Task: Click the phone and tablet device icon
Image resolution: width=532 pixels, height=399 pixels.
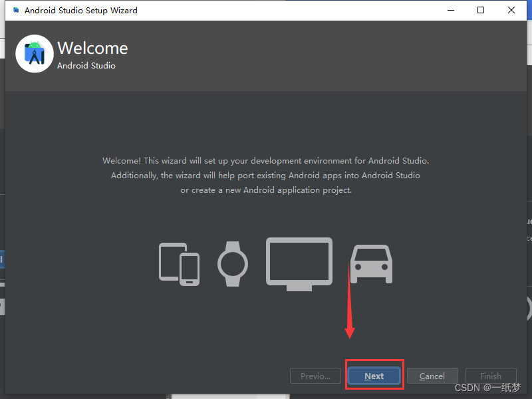Action: 179,264
